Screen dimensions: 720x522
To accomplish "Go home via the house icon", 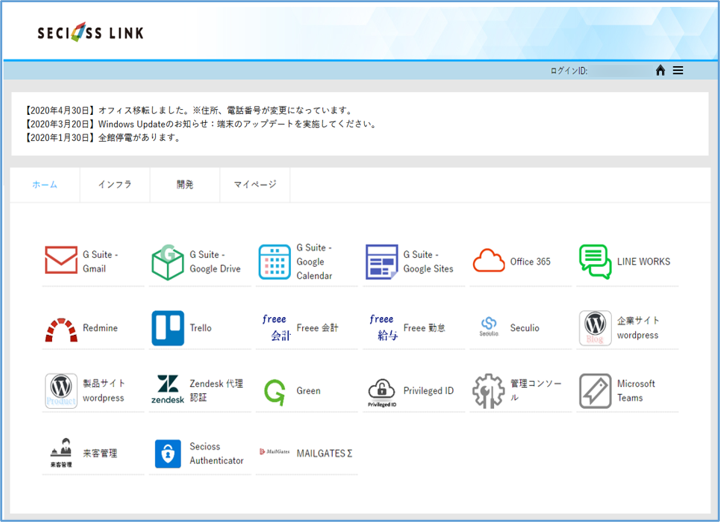I will (660, 70).
